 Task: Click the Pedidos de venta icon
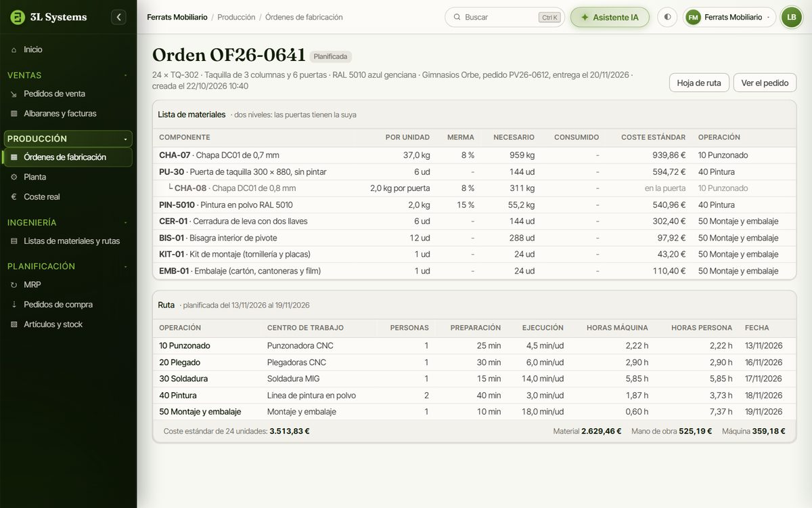(x=14, y=93)
